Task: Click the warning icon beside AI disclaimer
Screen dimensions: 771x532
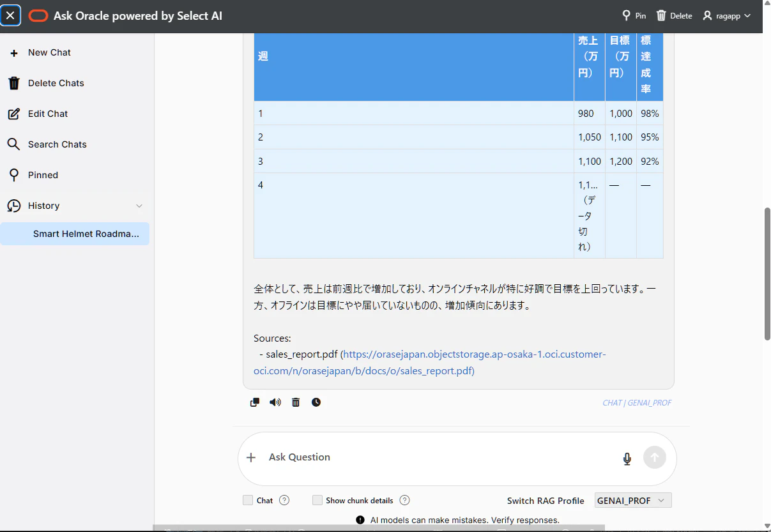Action: 360,520
